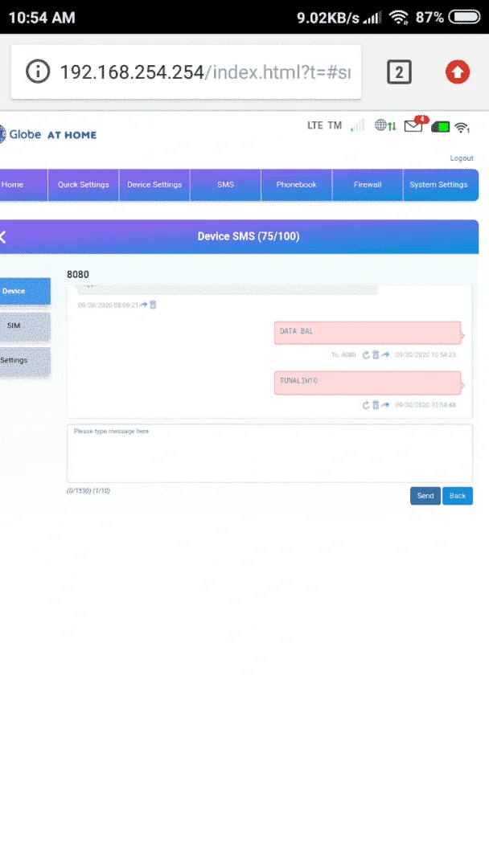
Task: Forward the 09/28/2020 received message
Action: coord(144,305)
